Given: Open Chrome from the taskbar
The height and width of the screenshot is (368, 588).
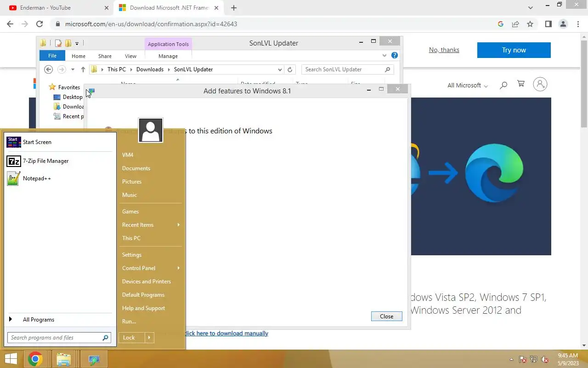Looking at the screenshot, I should point(35,359).
